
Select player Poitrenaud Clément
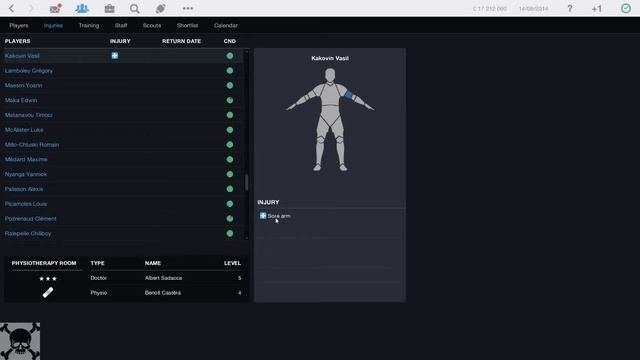pyautogui.click(x=31, y=218)
